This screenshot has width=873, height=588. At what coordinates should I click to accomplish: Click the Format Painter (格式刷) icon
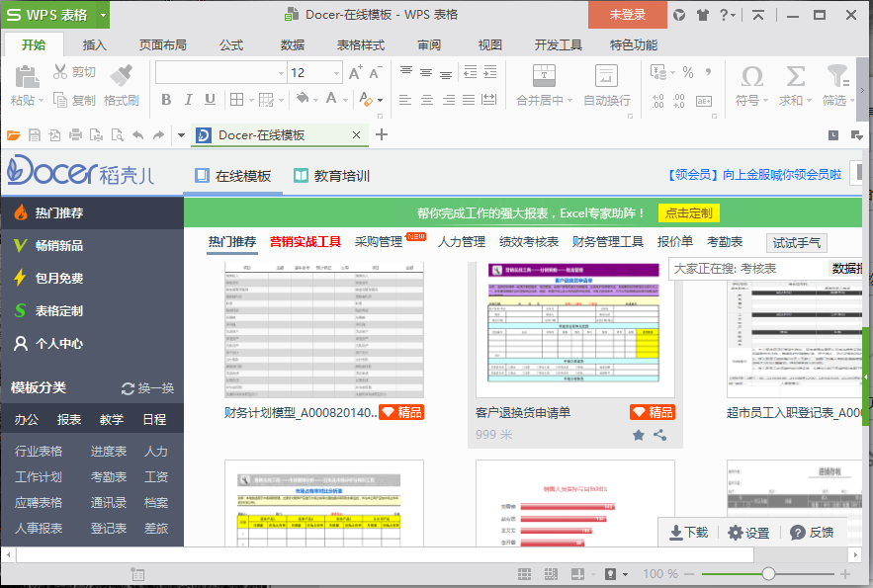tap(121, 76)
